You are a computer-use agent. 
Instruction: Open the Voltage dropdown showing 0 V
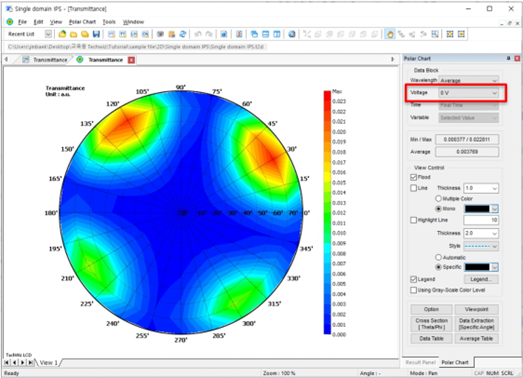point(469,93)
